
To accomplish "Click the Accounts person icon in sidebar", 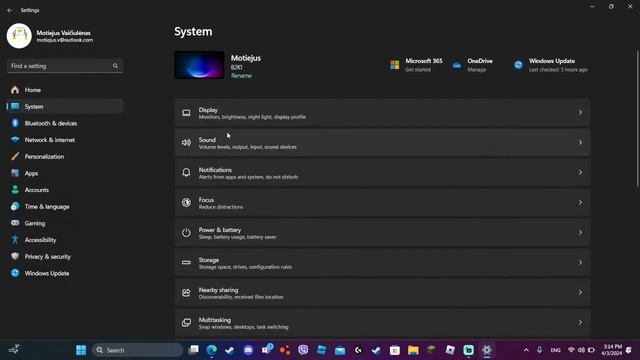I will (x=15, y=190).
